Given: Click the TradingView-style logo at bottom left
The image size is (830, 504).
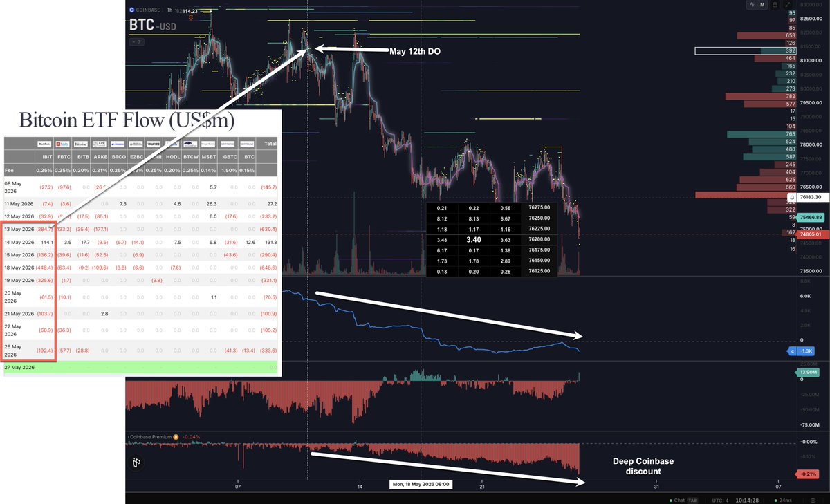Looking at the screenshot, I should tap(136, 463).
